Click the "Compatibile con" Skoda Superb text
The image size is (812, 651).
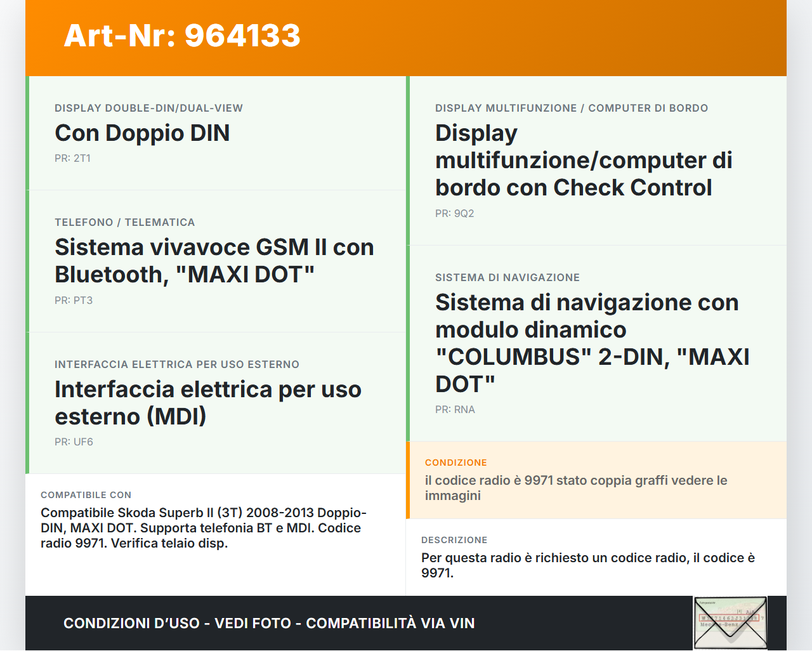[x=203, y=528]
